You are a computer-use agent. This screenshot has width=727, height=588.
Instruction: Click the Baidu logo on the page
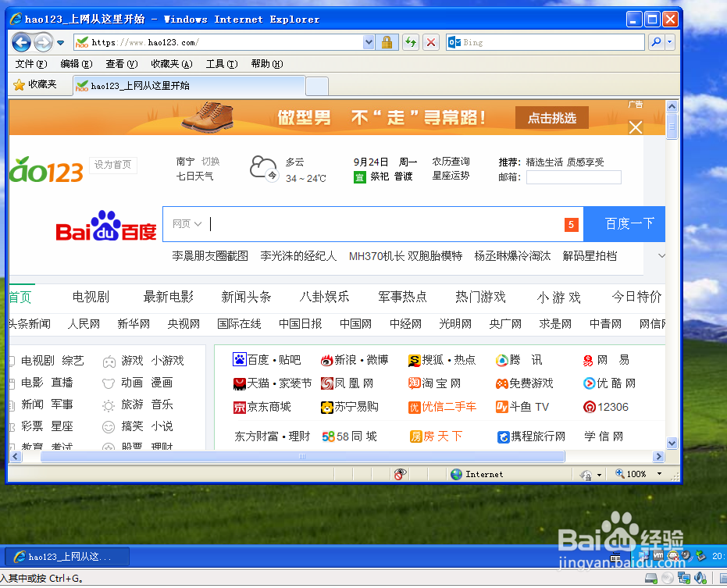click(x=105, y=230)
